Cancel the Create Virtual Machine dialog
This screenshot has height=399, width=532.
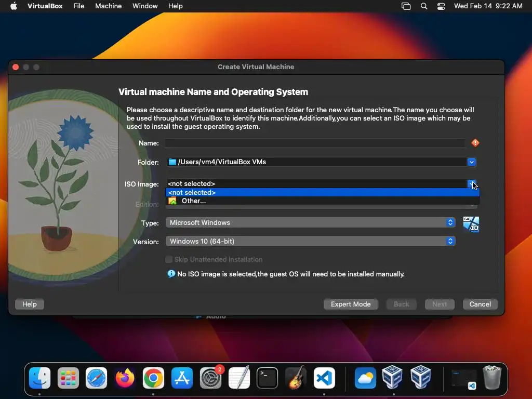pos(480,304)
